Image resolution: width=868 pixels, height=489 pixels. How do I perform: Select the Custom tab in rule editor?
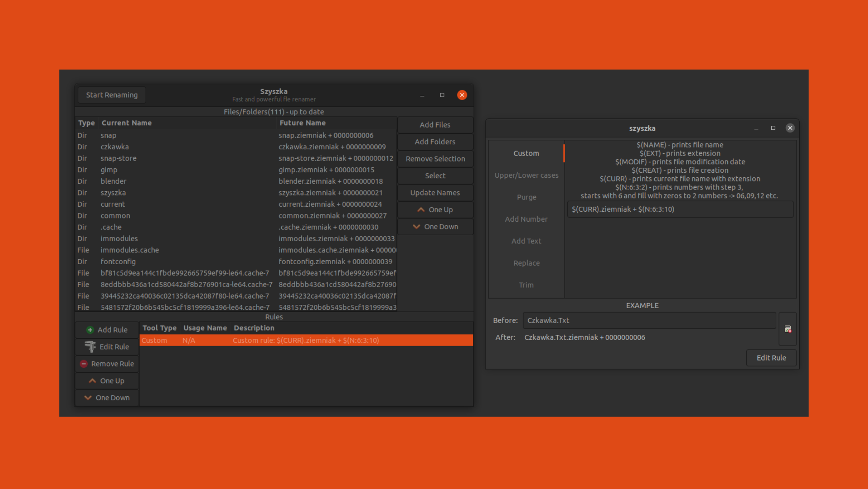click(526, 153)
